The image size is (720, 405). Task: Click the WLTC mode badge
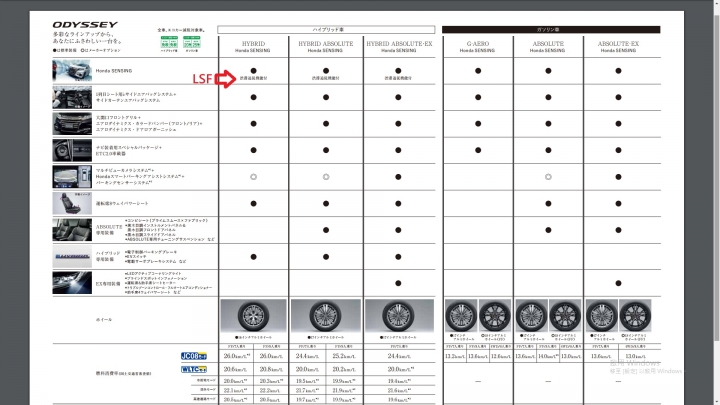pos(193,369)
